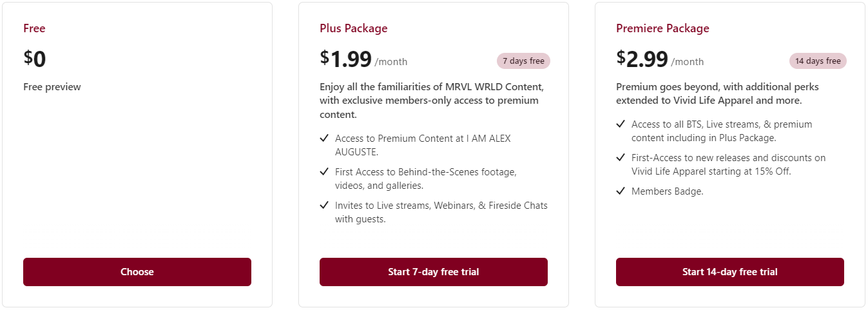This screenshot has height=310, width=868.
Task: Click the Free preview description text
Action: pos(52,87)
